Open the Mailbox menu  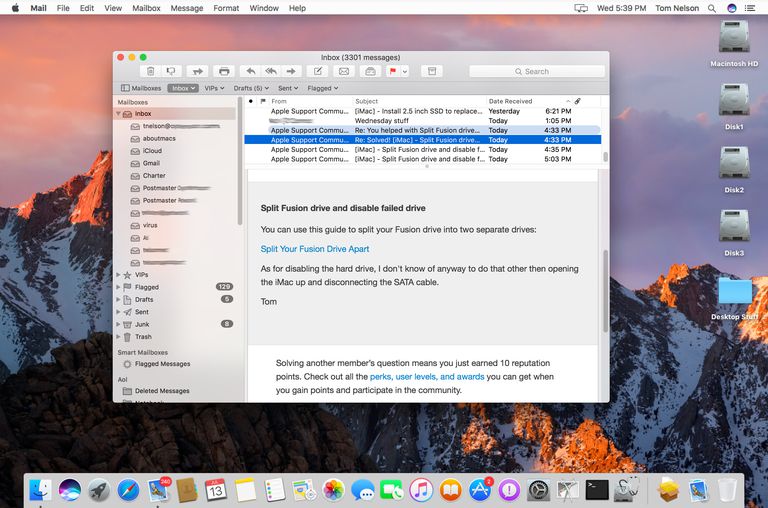click(x=146, y=8)
